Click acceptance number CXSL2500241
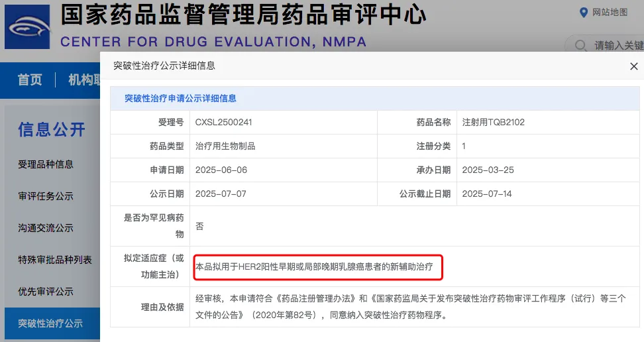 (x=223, y=122)
